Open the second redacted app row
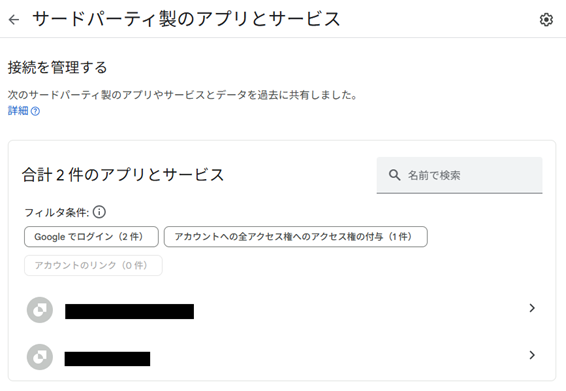This screenshot has height=391, width=566. pyautogui.click(x=282, y=357)
